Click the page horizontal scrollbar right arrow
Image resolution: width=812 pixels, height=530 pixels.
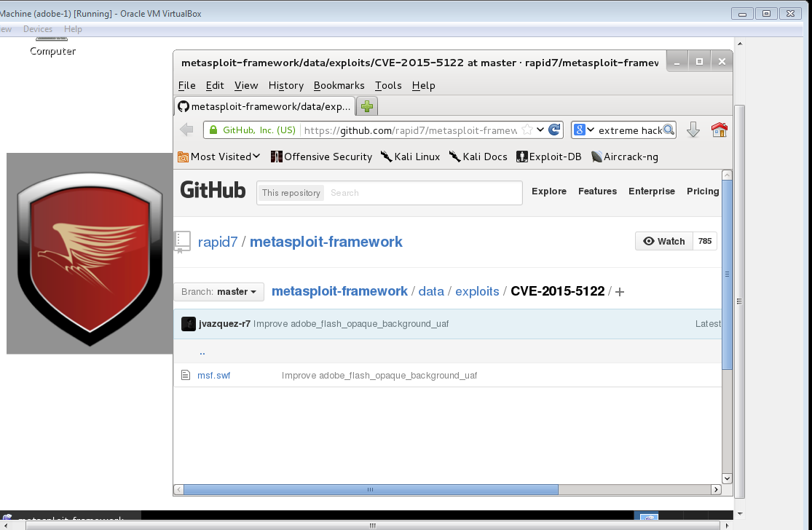click(x=716, y=490)
